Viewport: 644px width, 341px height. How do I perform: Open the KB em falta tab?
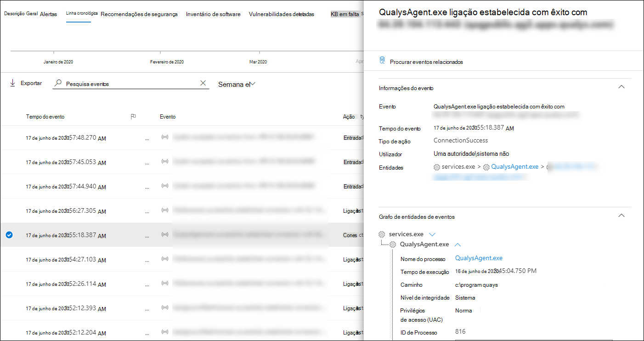345,14
